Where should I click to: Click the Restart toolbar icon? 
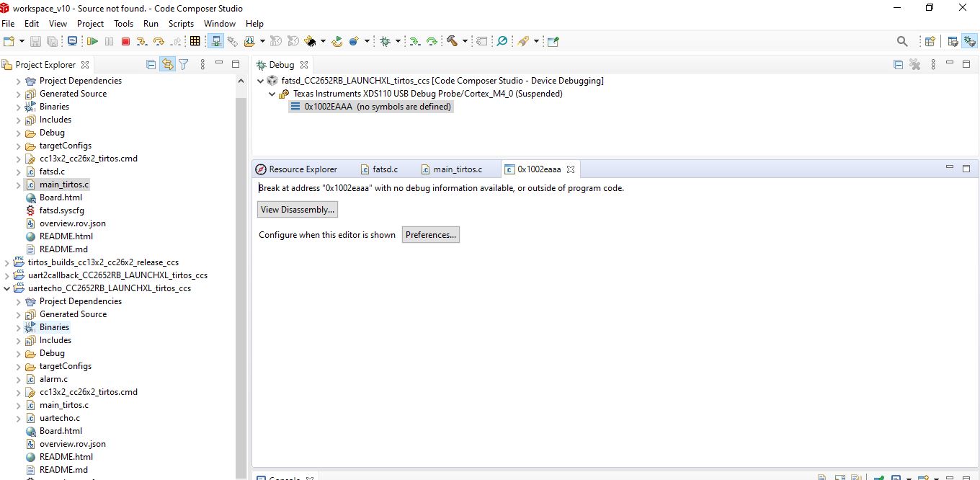337,41
